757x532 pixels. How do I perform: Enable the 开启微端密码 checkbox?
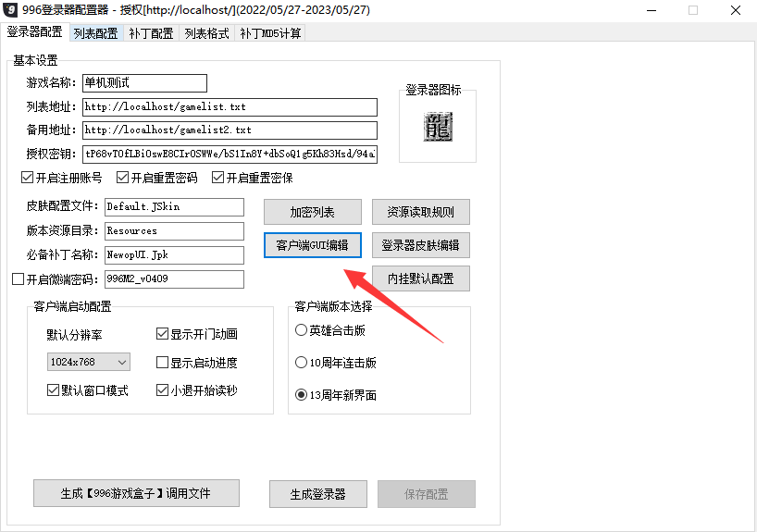click(x=18, y=278)
